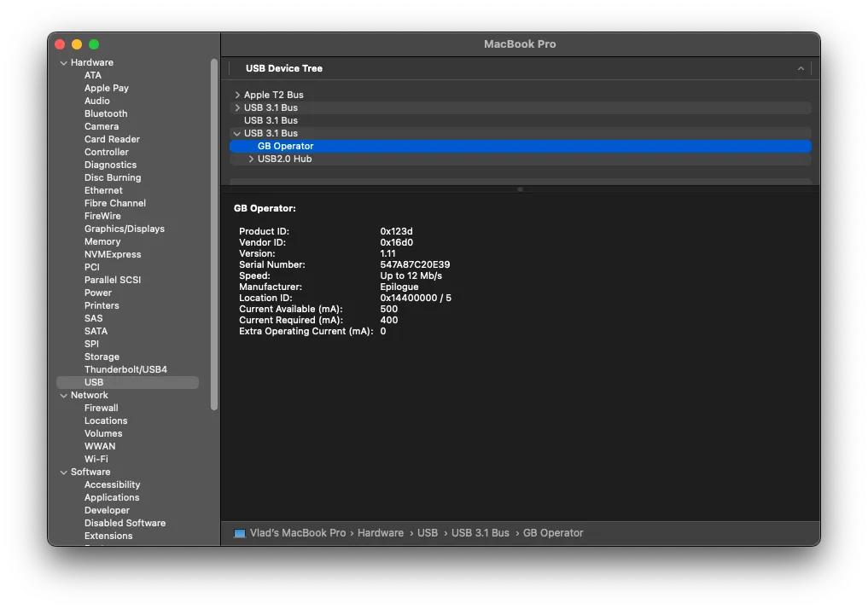
Task: Click USB 3.1 Bus in the breadcrumb path
Action: click(481, 533)
